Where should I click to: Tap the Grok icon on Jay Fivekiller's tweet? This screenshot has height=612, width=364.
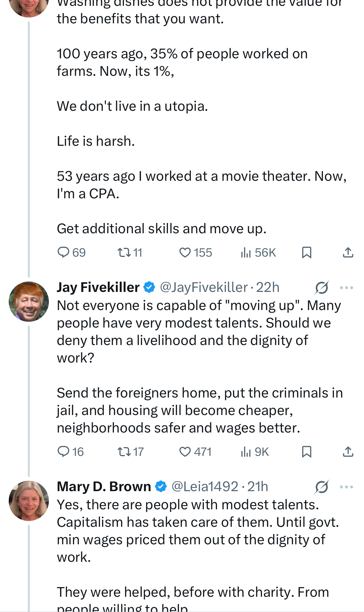[x=322, y=287]
